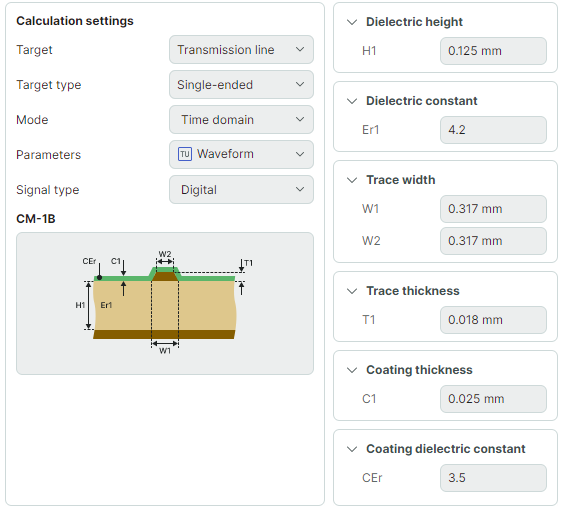The height and width of the screenshot is (506, 562).
Task: Edit the H1 dielectric height field
Action: pos(493,51)
